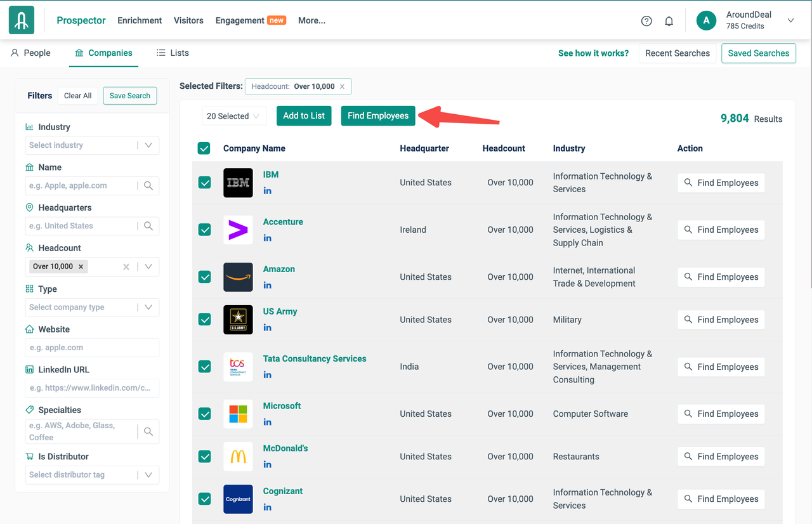Uncheck the IBM row checkbox
Screen dimensions: 812x524
(204, 183)
